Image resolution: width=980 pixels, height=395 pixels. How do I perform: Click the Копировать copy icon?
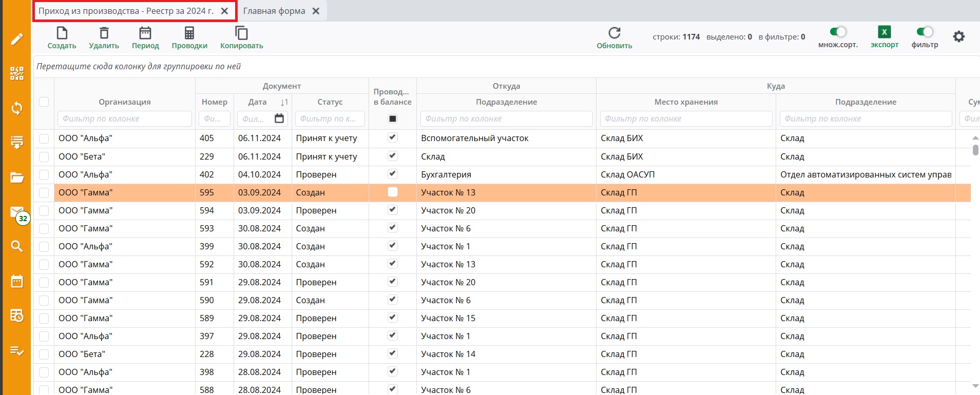(x=241, y=33)
